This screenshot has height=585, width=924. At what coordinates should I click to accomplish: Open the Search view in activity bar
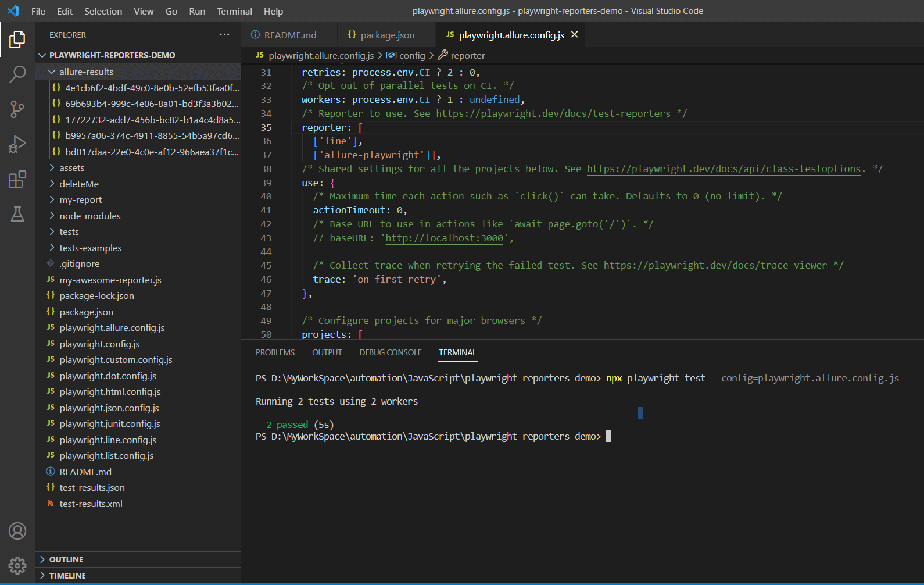17,74
